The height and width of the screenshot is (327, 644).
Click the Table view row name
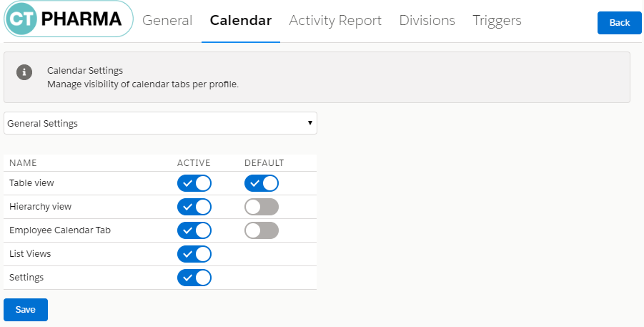[x=31, y=183]
